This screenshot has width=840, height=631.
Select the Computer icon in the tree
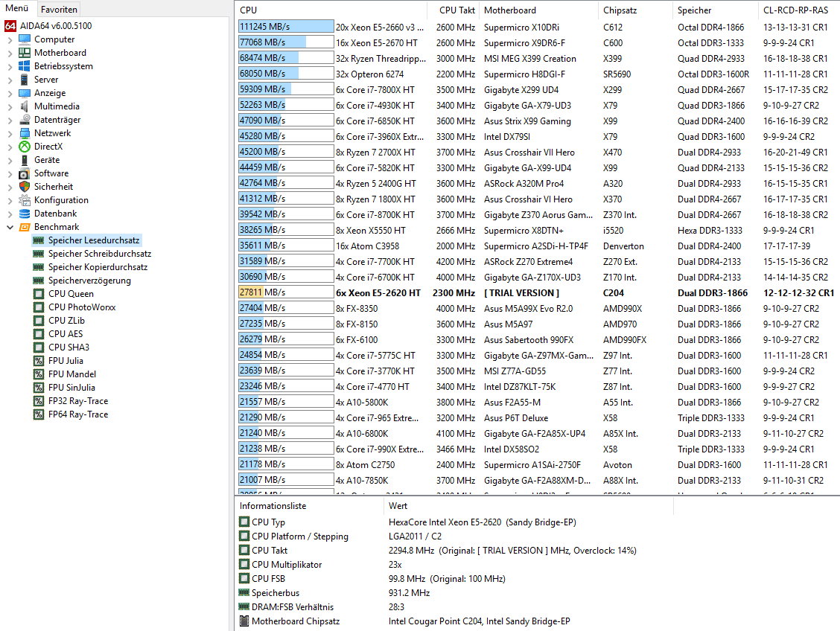(25, 39)
